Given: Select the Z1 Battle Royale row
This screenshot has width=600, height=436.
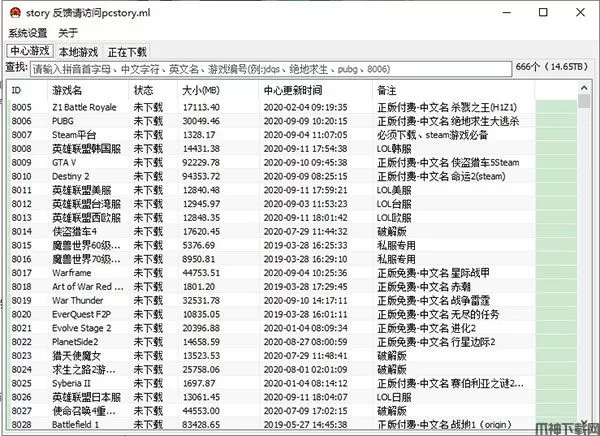Looking at the screenshot, I should pos(292,107).
